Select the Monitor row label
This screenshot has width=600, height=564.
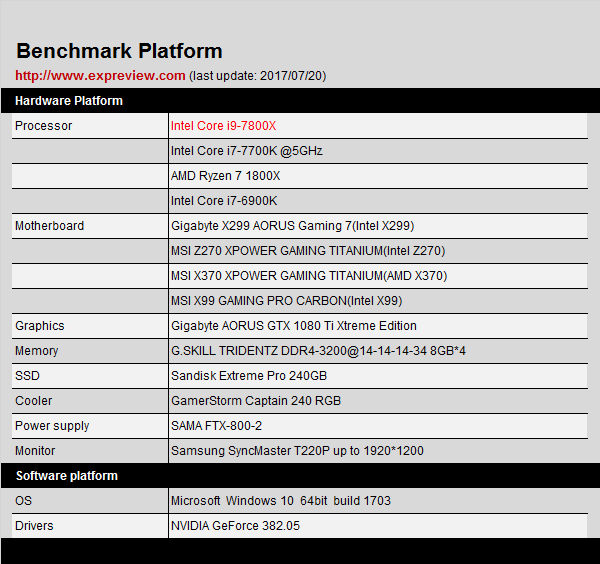coord(35,451)
